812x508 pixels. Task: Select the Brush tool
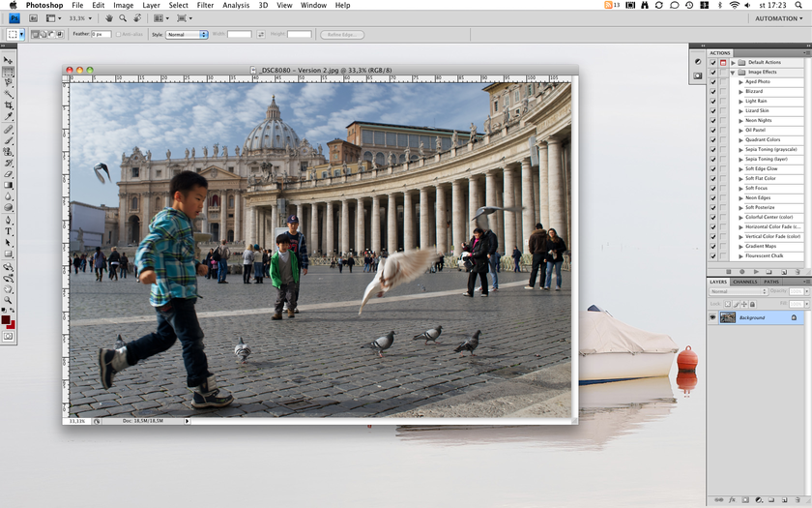point(9,140)
